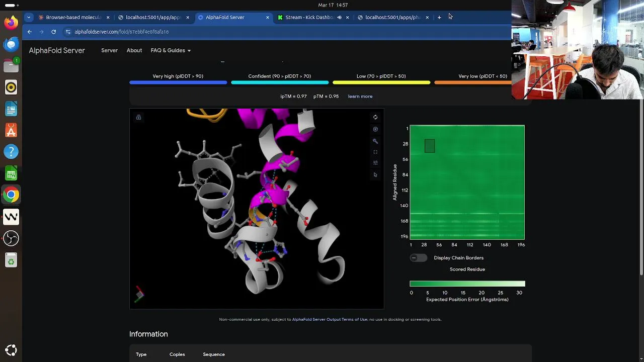Click the dark highlighted square in PAE plot
Screen dimensions: 644x362
pyautogui.click(x=430, y=146)
